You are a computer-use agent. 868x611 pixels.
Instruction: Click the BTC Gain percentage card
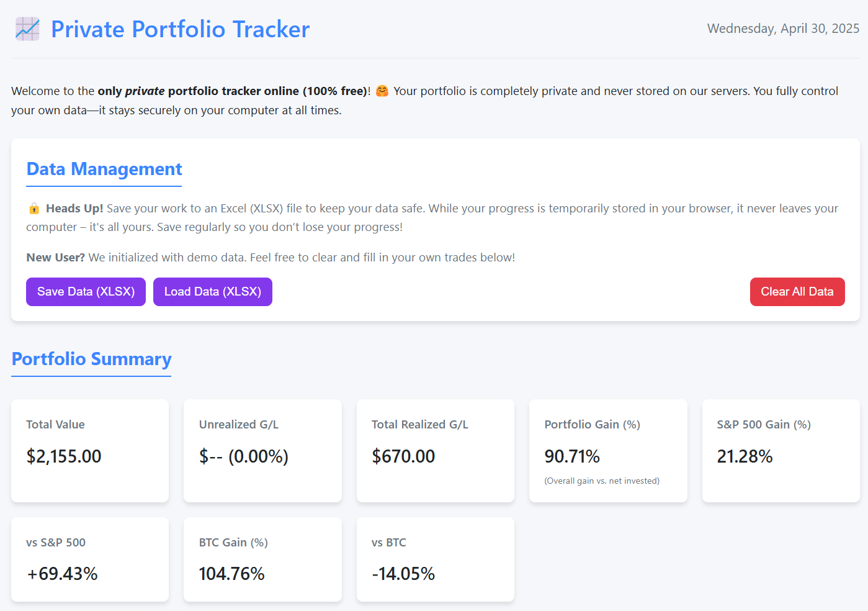pos(262,559)
